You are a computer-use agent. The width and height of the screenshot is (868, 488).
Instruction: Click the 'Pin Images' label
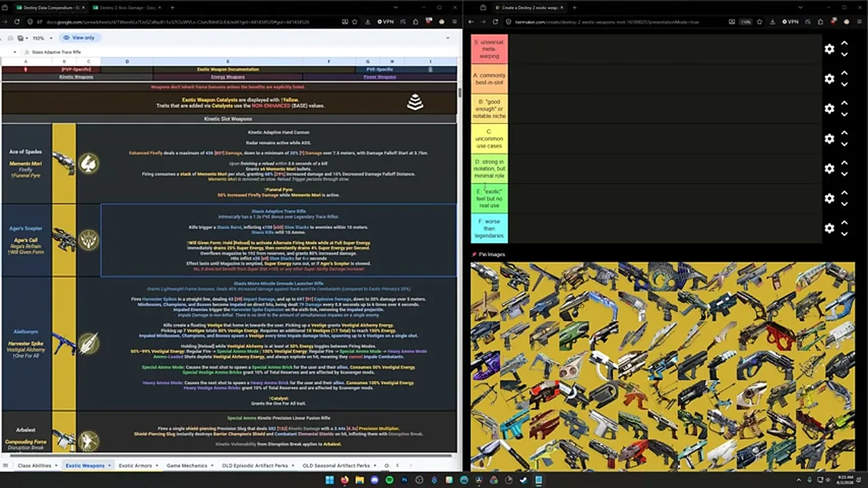tap(492, 254)
